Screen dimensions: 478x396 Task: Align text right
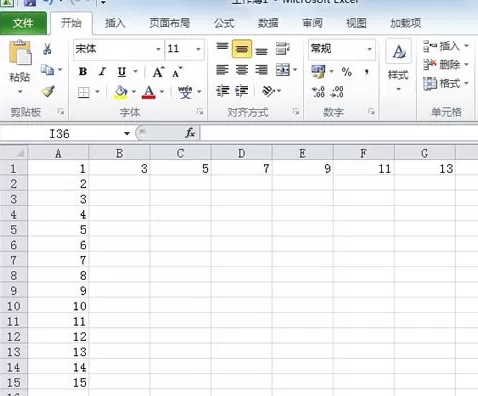click(x=261, y=70)
